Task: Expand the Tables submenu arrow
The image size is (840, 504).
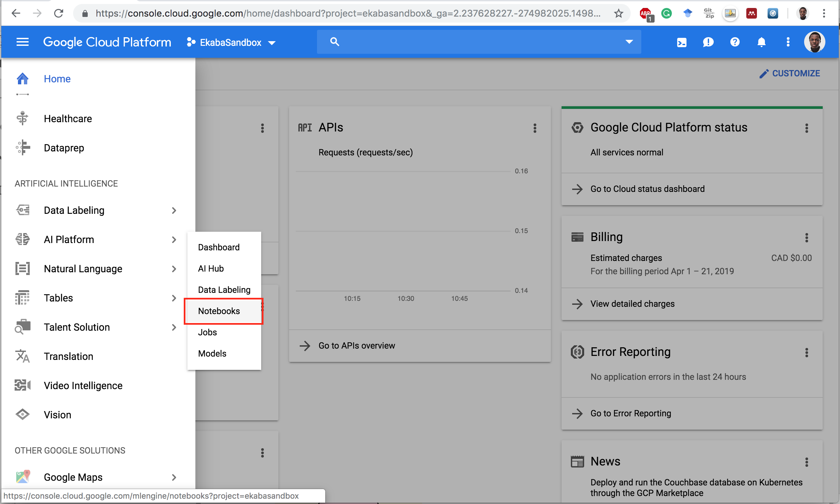Action: coord(174,298)
